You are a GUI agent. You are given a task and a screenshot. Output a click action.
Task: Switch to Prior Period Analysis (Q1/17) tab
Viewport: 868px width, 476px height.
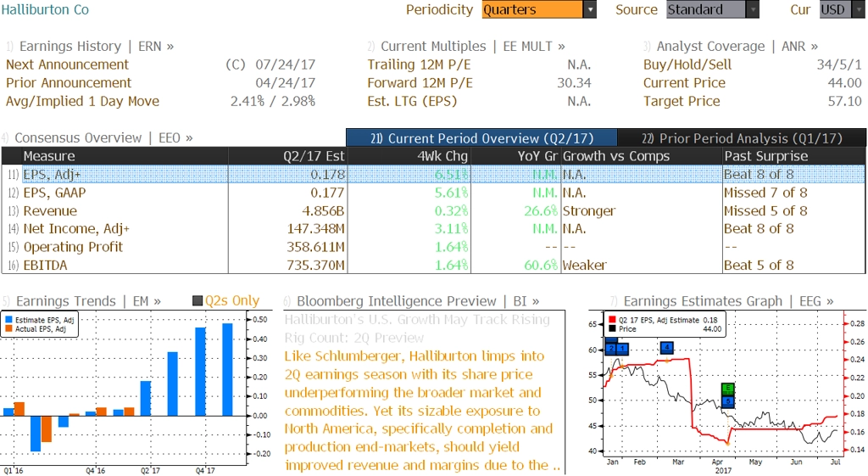(742, 138)
